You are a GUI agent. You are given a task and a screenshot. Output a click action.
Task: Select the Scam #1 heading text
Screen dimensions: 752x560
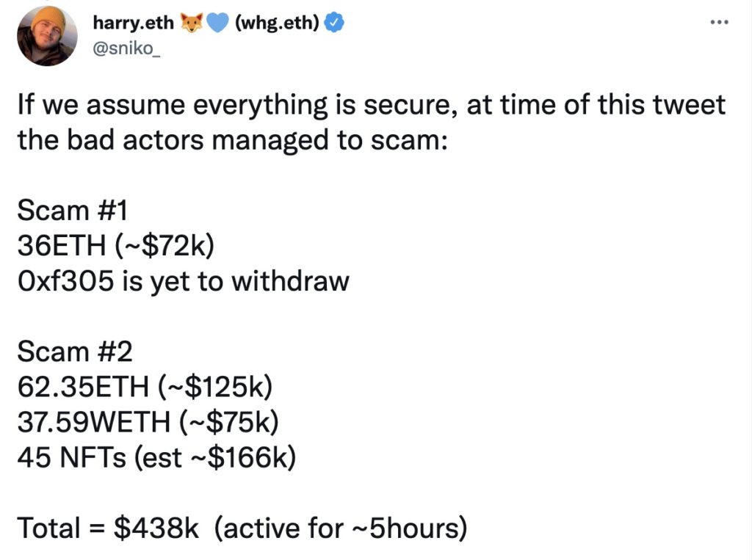tap(73, 211)
